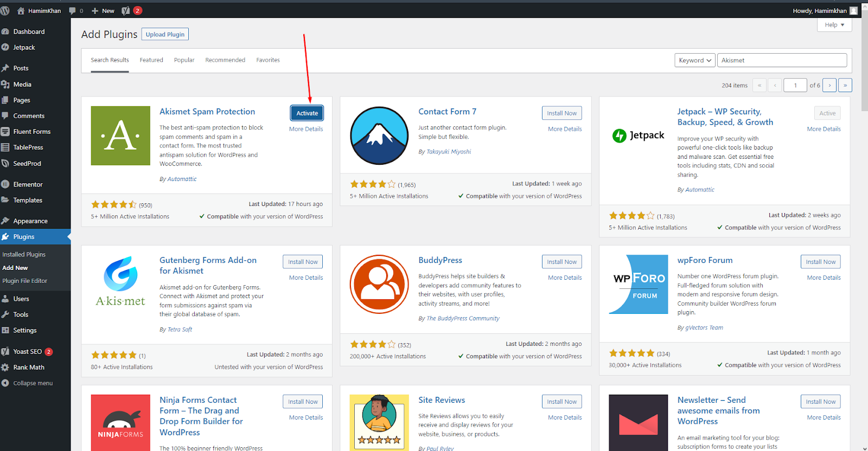Image resolution: width=868 pixels, height=451 pixels.
Task: Install the Site Reviews plugin
Action: (562, 402)
